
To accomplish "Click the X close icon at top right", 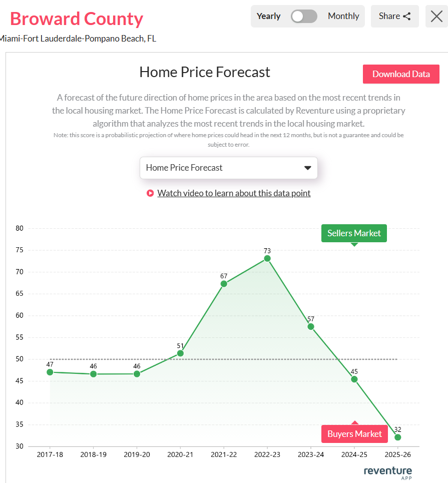I will click(435, 16).
